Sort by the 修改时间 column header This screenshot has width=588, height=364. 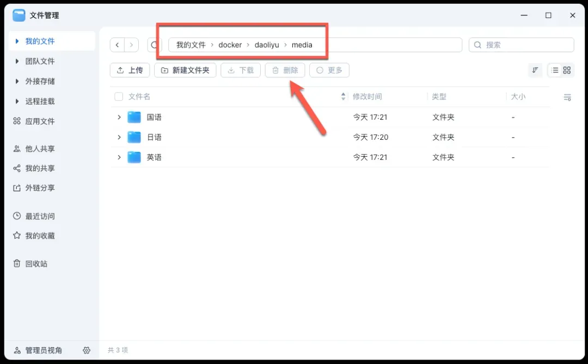(367, 97)
